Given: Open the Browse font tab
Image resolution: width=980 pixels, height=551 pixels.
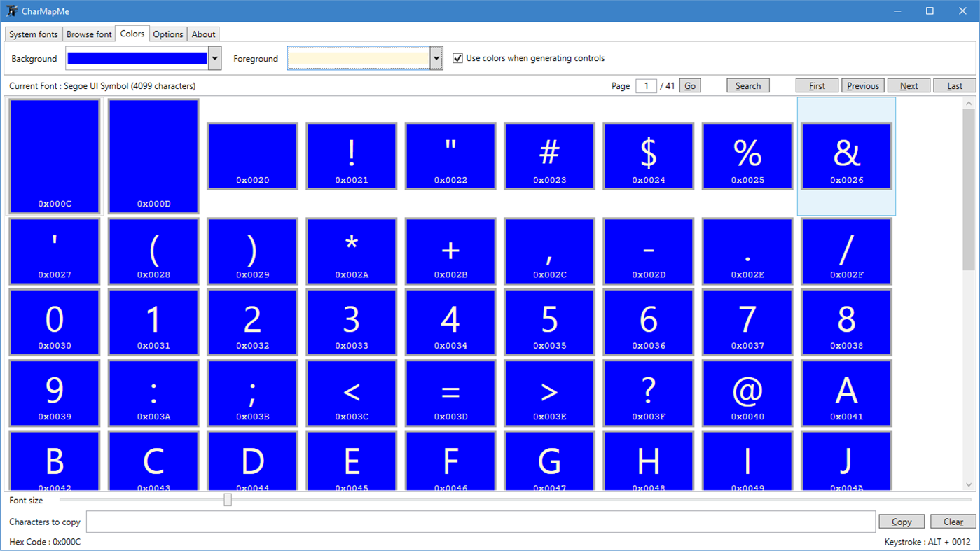Looking at the screenshot, I should pyautogui.click(x=89, y=34).
